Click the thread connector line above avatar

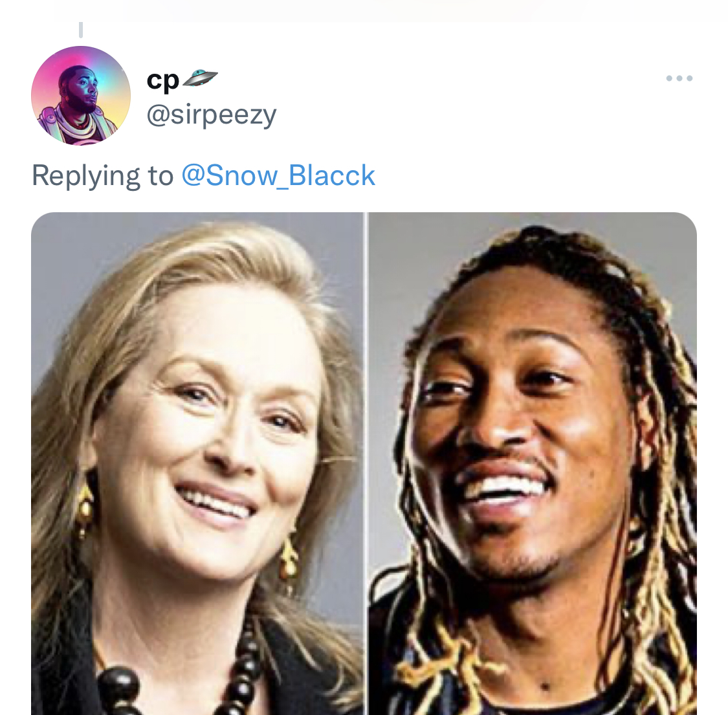point(81,30)
